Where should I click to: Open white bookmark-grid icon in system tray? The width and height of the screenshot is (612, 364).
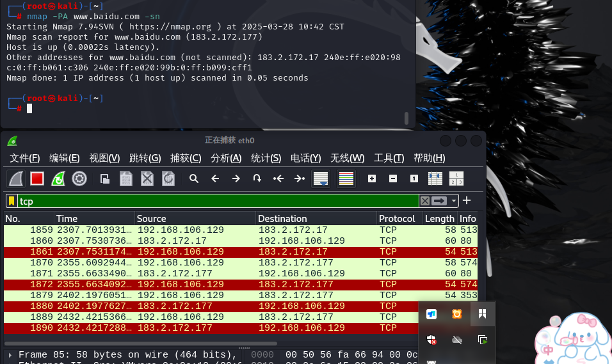pos(483,313)
